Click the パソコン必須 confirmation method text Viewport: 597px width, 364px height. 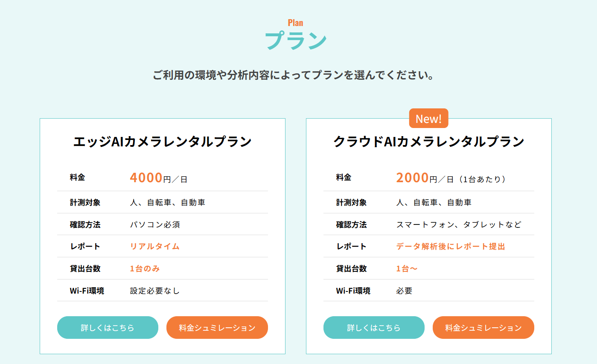155,224
